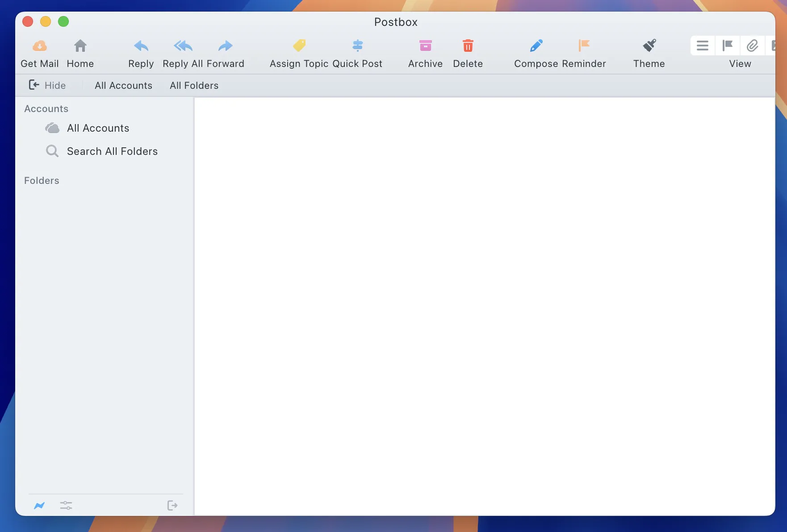Click the Accounts section header

point(46,108)
